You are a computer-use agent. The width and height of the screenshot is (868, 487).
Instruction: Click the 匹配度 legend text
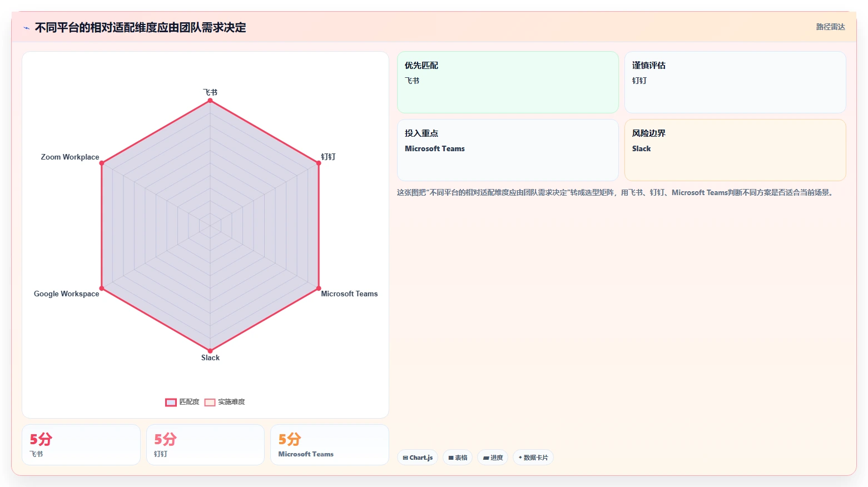pos(189,402)
